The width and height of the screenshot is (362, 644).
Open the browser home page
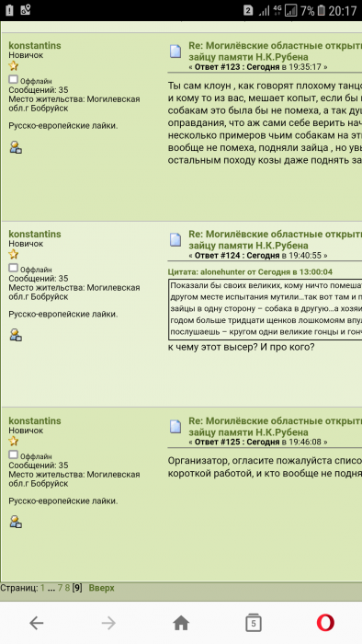[x=181, y=623]
